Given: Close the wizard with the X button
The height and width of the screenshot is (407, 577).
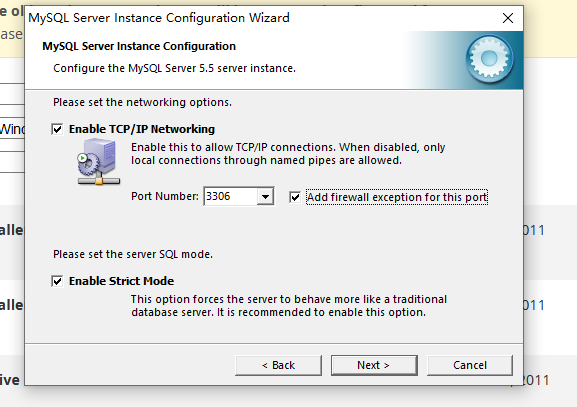Looking at the screenshot, I should [x=508, y=18].
